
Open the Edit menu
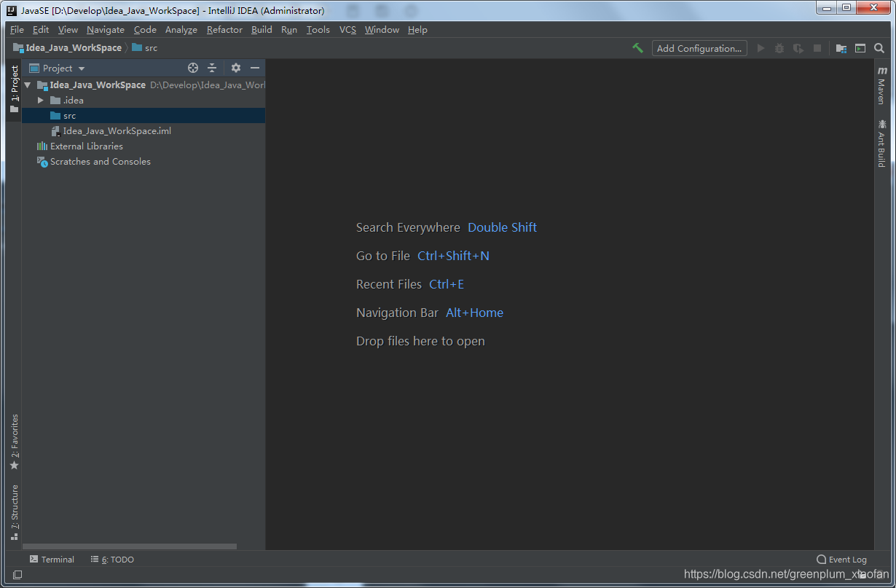(x=41, y=30)
